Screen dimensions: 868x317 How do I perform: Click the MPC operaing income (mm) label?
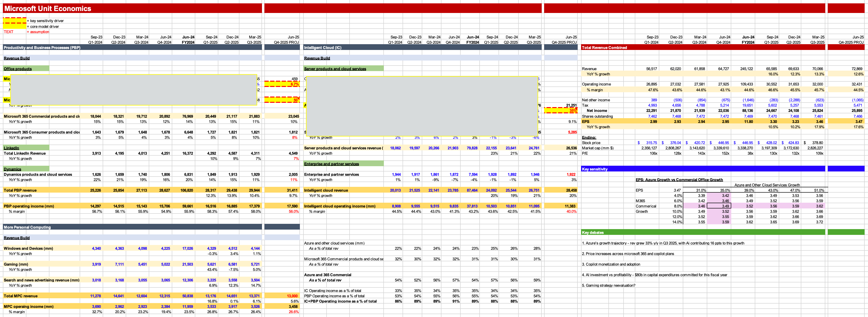click(29, 306)
